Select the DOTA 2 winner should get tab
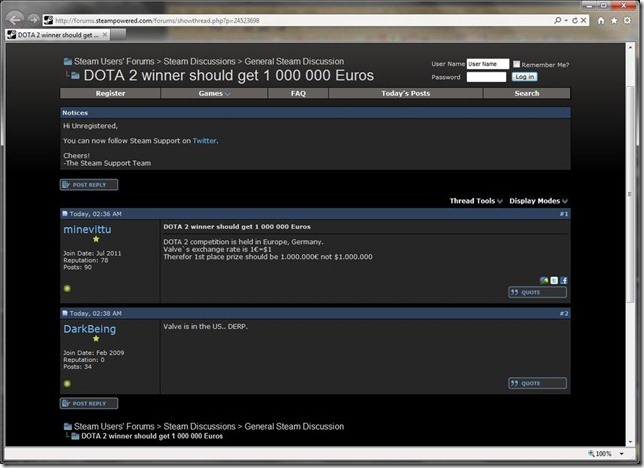Screen dimensions: 644x468 coord(58,35)
